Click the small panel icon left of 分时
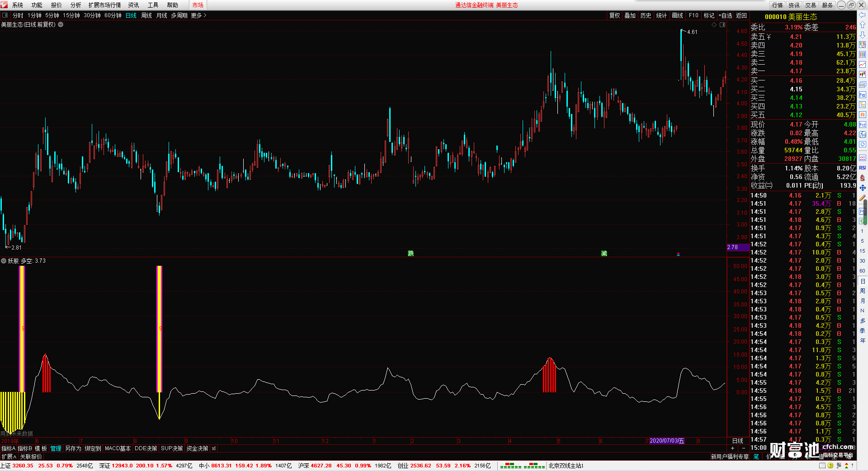 (x=5, y=15)
